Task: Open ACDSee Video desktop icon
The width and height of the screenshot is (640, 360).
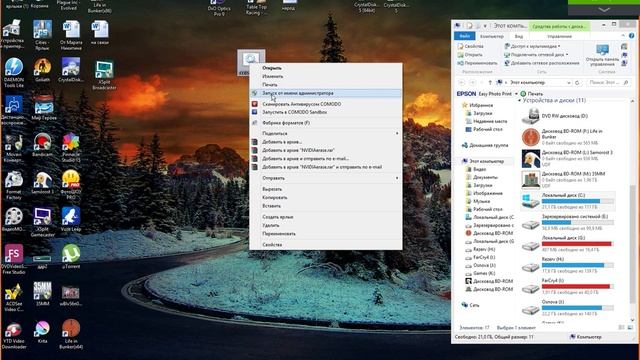Action: tap(13, 296)
